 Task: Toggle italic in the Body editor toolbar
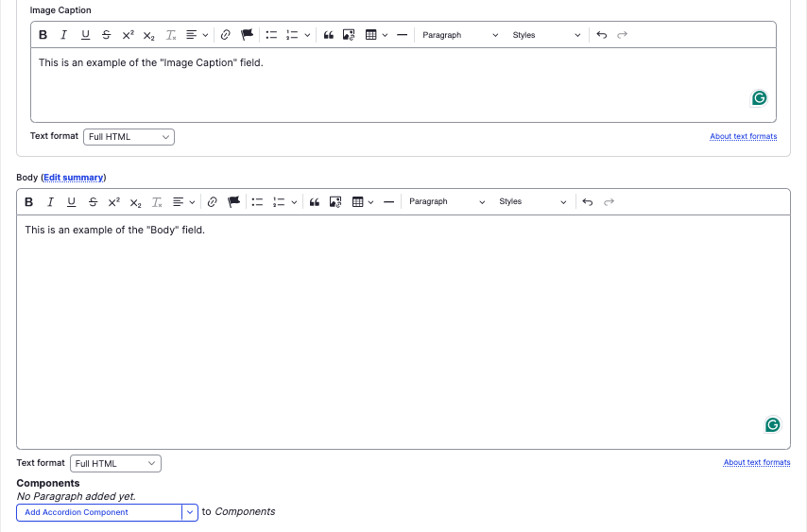(50, 201)
